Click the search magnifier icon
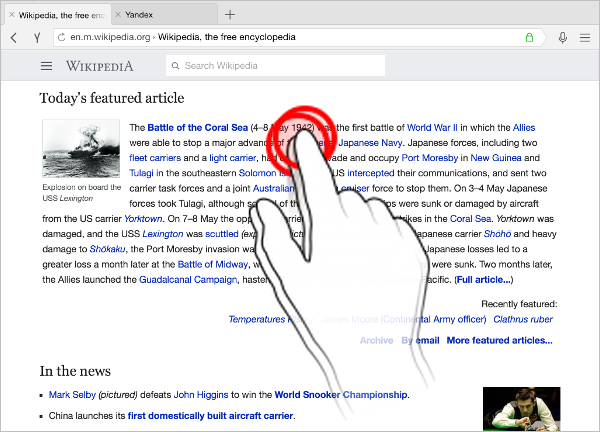Viewport: 600px width, 432px height. tap(175, 66)
